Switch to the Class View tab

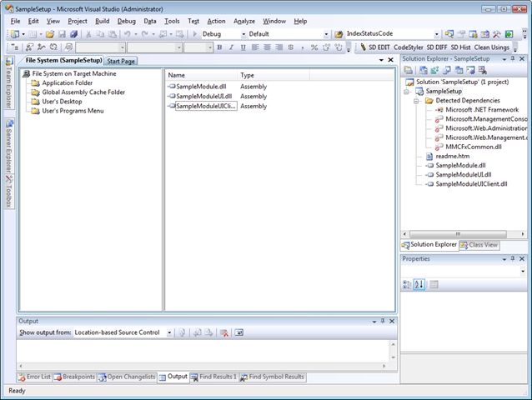(x=479, y=245)
